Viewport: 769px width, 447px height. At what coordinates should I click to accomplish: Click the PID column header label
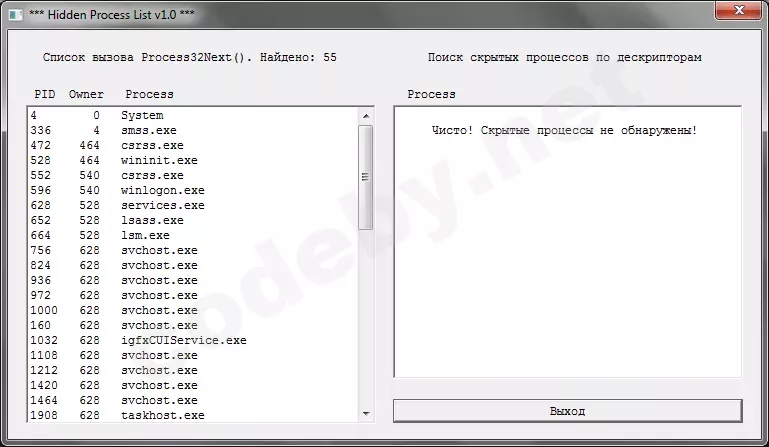(x=45, y=94)
